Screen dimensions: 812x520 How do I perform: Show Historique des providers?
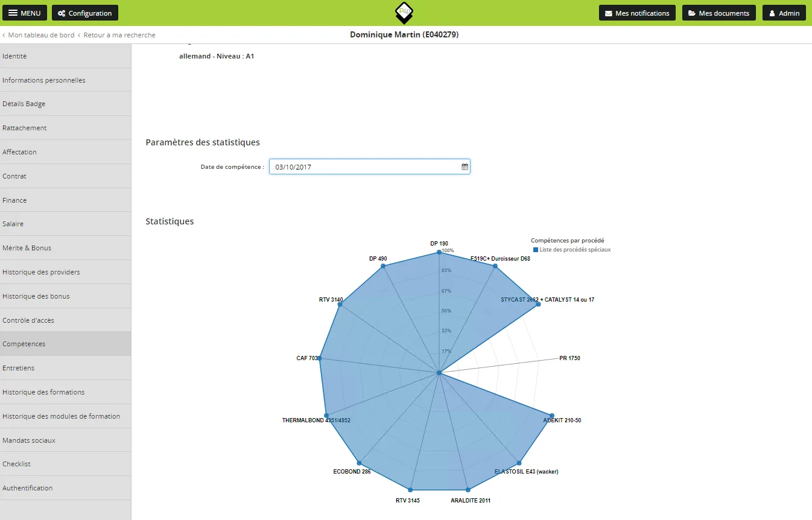pos(65,272)
